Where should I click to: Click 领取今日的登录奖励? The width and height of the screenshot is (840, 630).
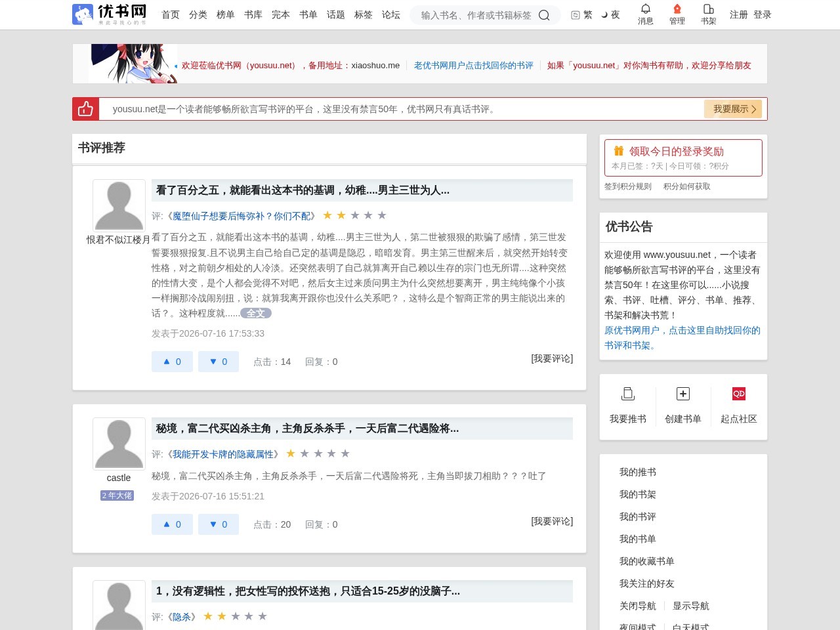(x=677, y=151)
